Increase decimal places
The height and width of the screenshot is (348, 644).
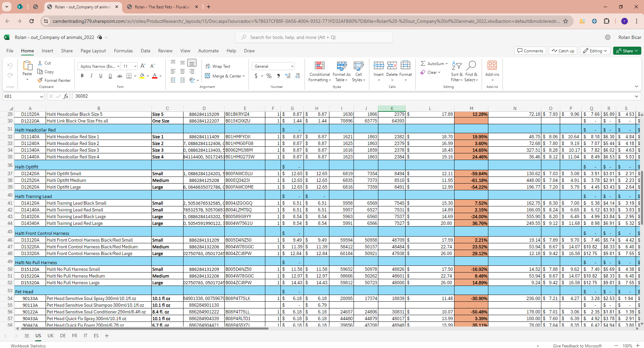[288, 76]
